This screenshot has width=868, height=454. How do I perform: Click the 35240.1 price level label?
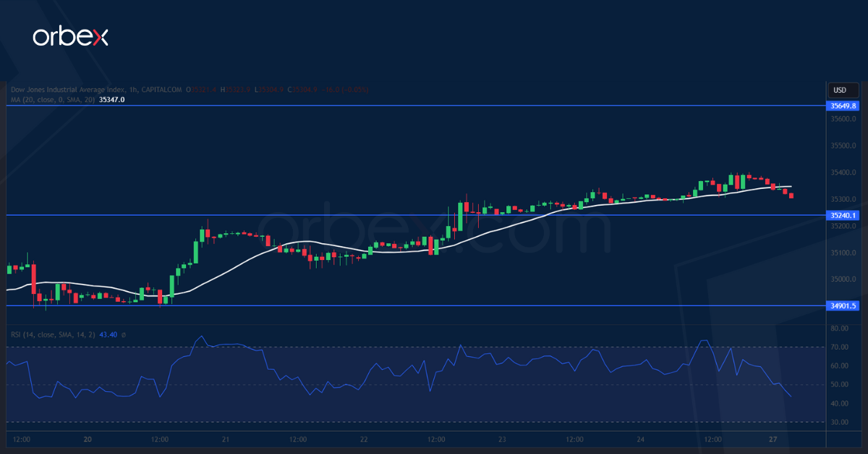[843, 215]
